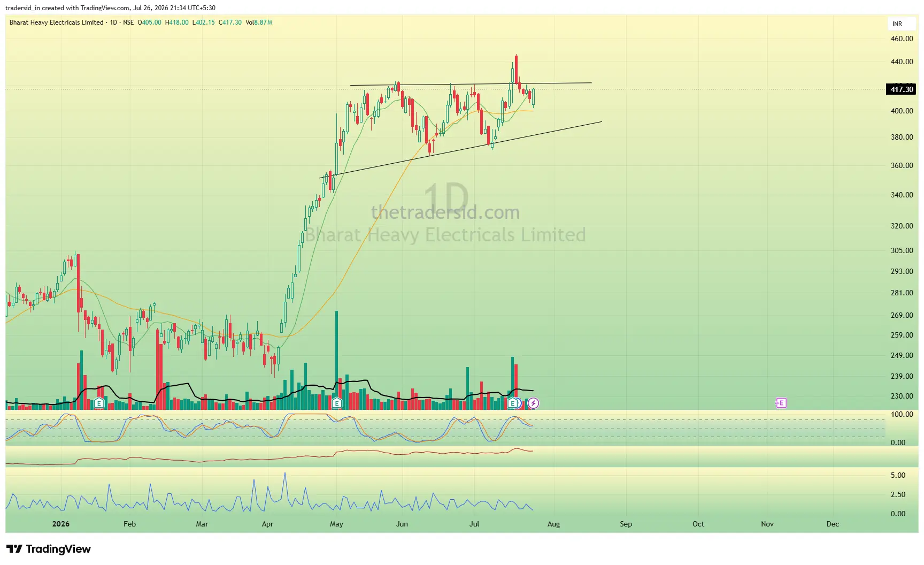Click the 460.00 price axis label

902,39
